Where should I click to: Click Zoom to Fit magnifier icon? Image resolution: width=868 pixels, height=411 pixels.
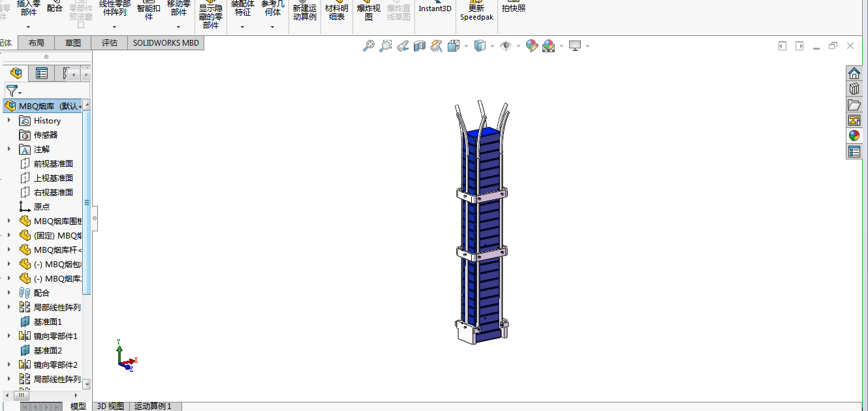pos(369,46)
